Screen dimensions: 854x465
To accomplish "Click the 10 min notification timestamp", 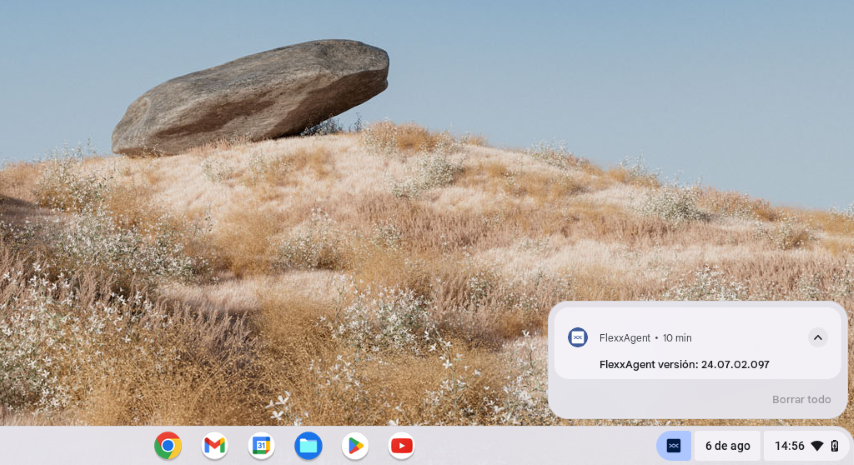I will click(x=677, y=338).
